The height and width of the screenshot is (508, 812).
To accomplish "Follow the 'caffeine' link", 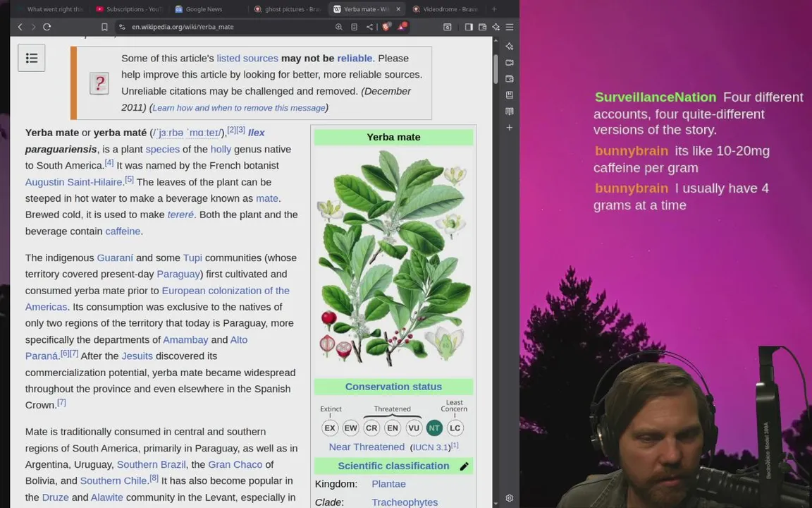I will coord(123,231).
